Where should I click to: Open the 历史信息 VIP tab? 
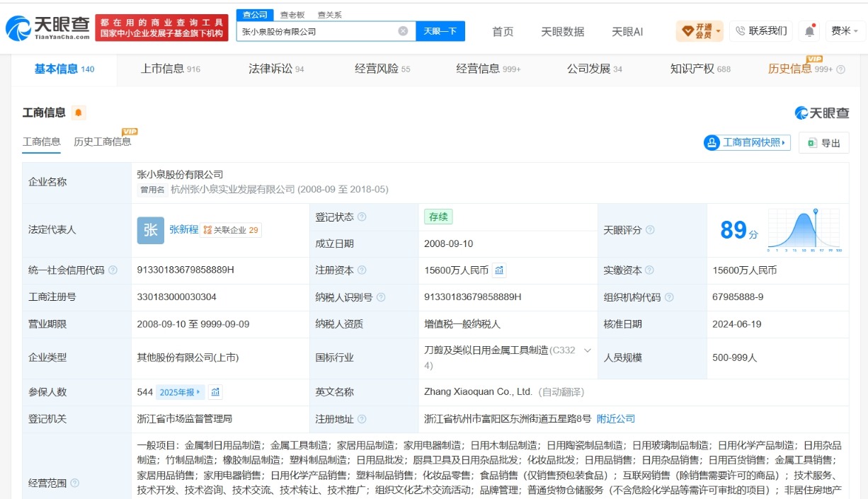(801, 69)
